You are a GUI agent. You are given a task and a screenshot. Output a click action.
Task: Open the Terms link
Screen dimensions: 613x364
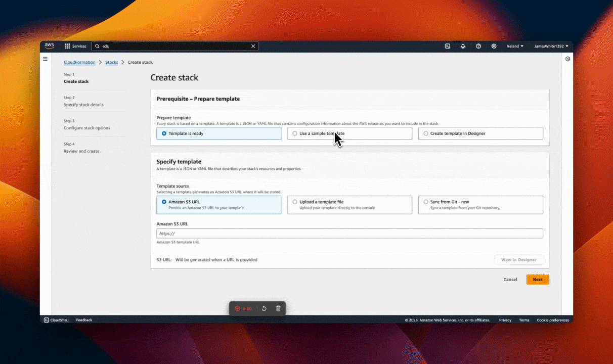(x=524, y=320)
